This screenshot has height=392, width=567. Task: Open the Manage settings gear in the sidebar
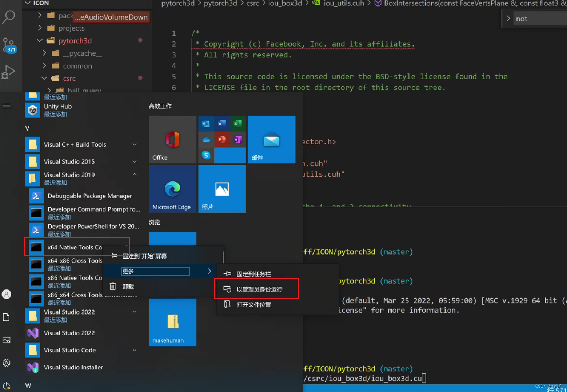7,363
